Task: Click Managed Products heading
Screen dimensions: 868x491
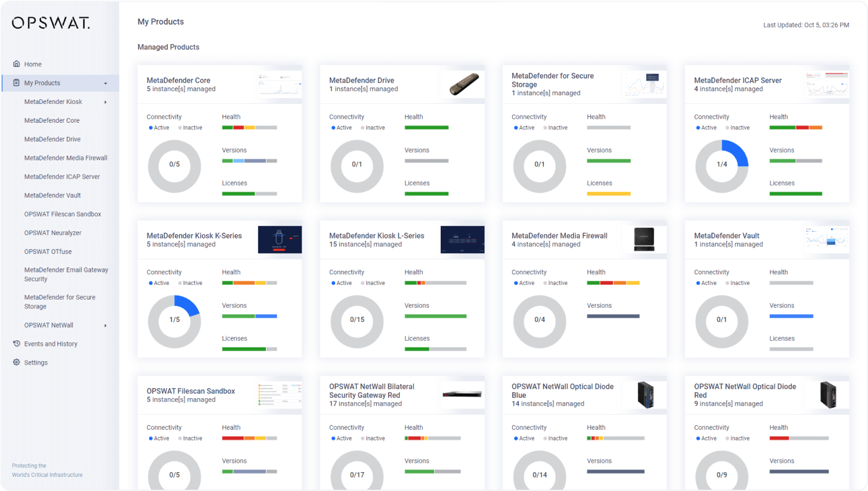Action: tap(168, 47)
